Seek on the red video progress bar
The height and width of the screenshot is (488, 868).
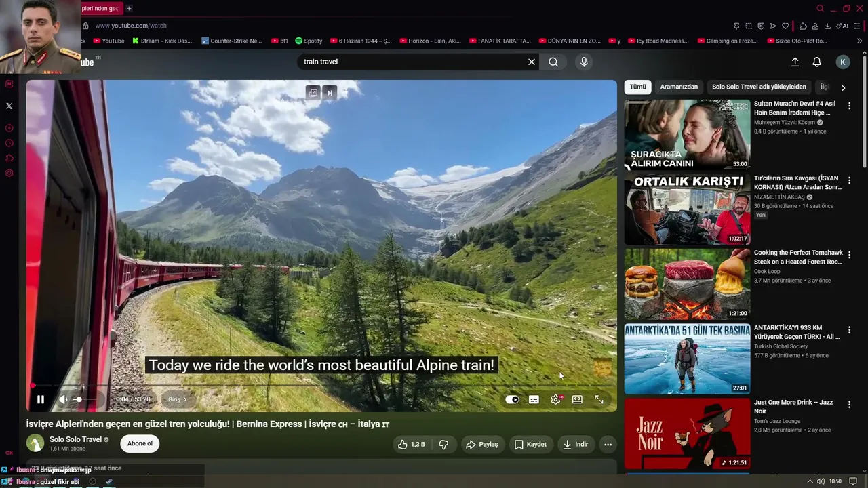[x=321, y=386]
